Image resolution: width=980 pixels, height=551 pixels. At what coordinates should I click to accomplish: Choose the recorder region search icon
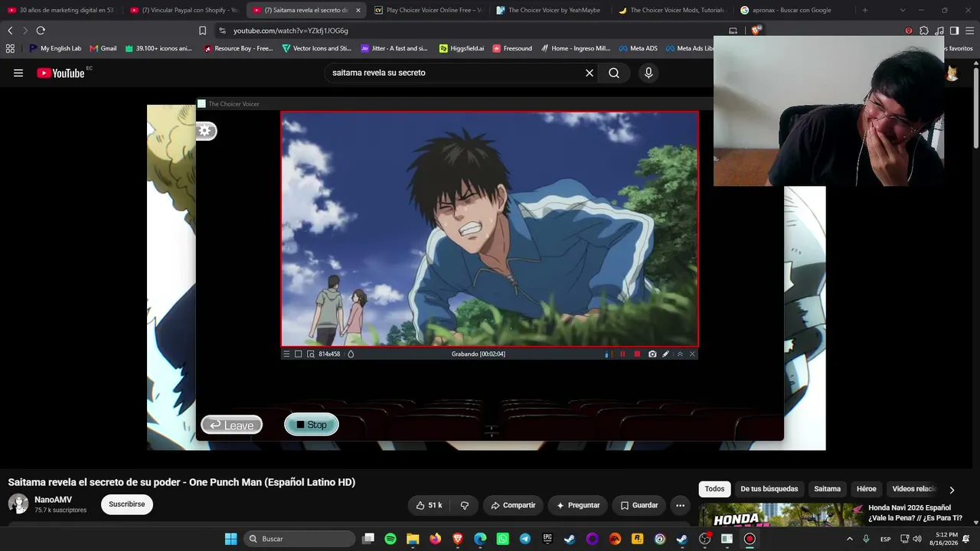pos(310,354)
